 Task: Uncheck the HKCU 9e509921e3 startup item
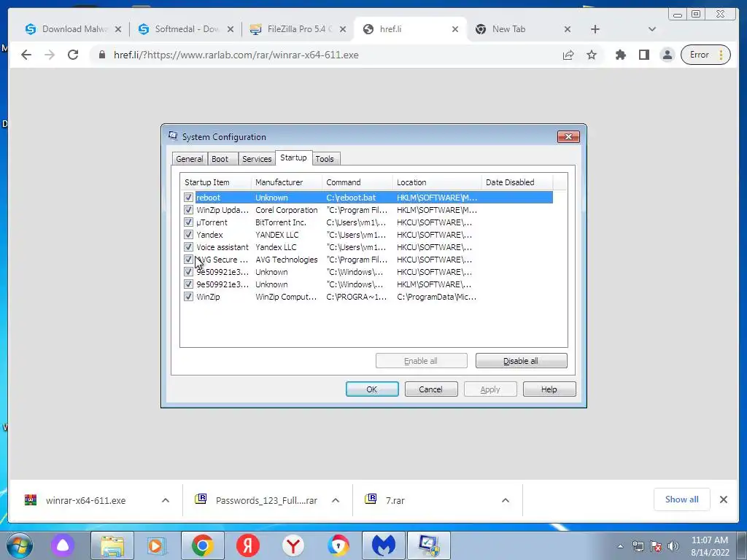pos(188,271)
